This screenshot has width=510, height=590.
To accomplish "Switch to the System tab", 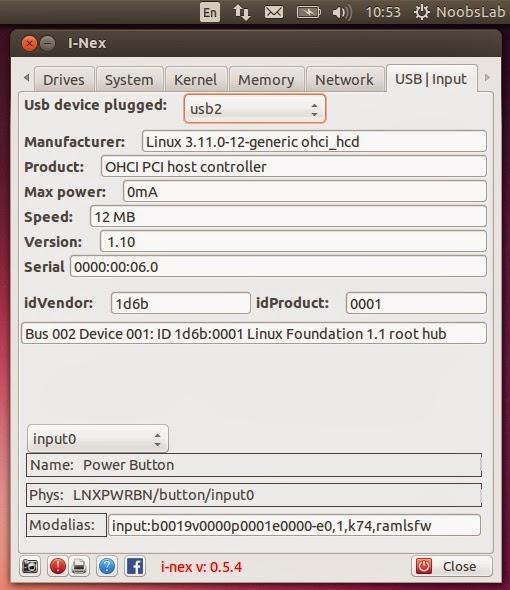I will (129, 79).
